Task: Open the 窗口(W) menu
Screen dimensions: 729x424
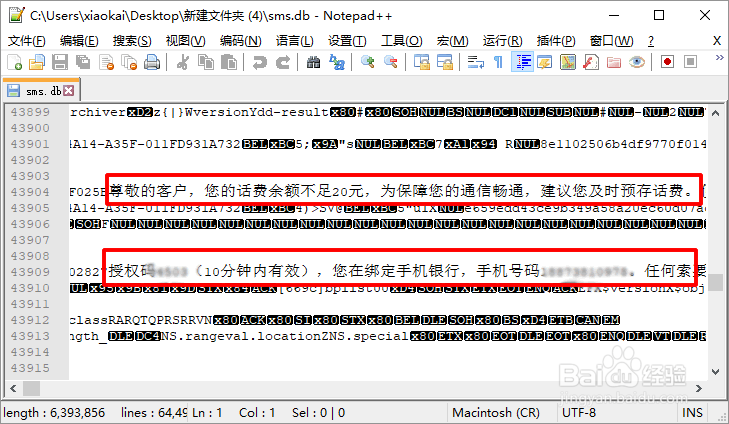Action: tap(611, 41)
